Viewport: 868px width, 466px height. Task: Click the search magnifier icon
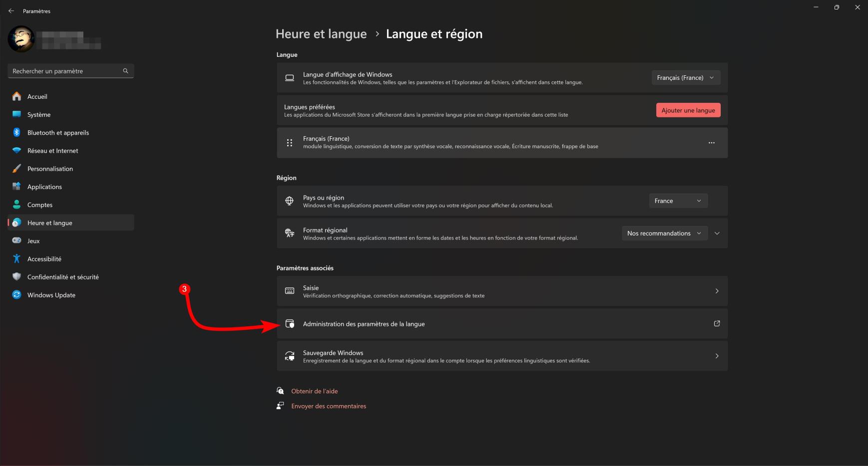[125, 71]
